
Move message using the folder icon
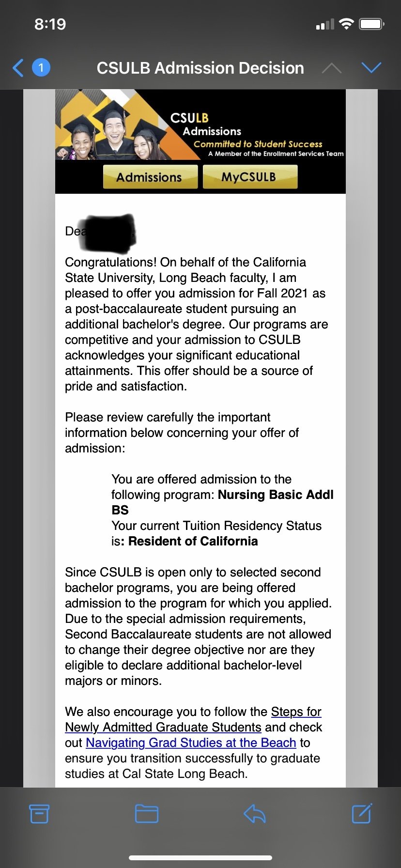click(x=147, y=814)
